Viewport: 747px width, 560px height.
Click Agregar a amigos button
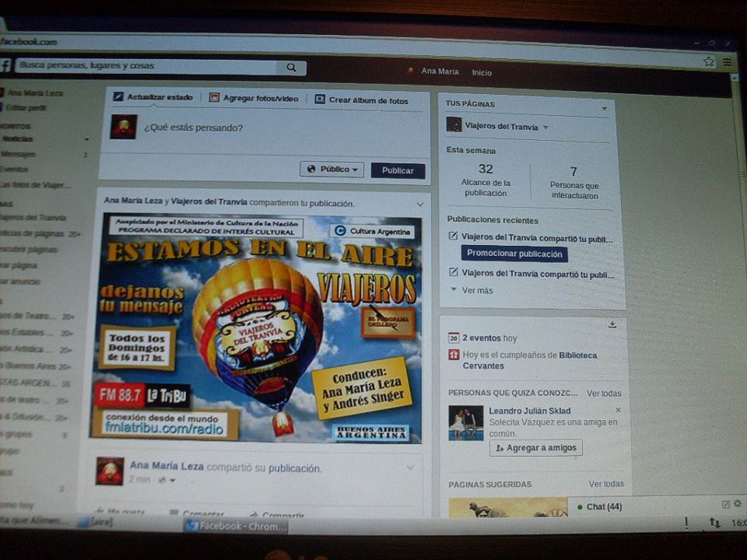tap(536, 448)
